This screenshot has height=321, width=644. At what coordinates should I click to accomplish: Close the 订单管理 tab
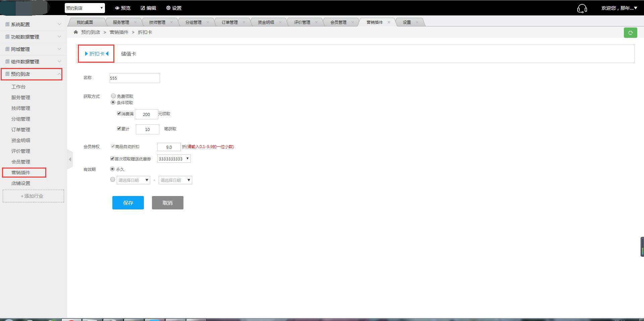click(244, 22)
